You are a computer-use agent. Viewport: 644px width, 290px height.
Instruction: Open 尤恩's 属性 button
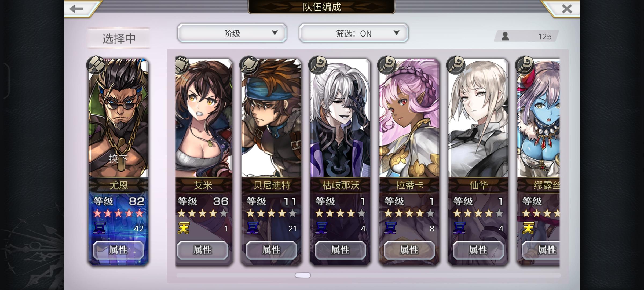click(x=118, y=250)
